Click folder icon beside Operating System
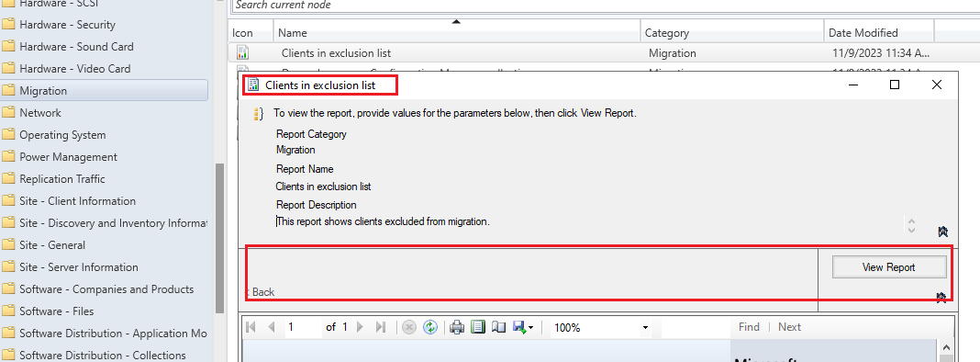This screenshot has width=980, height=362. tap(8, 135)
